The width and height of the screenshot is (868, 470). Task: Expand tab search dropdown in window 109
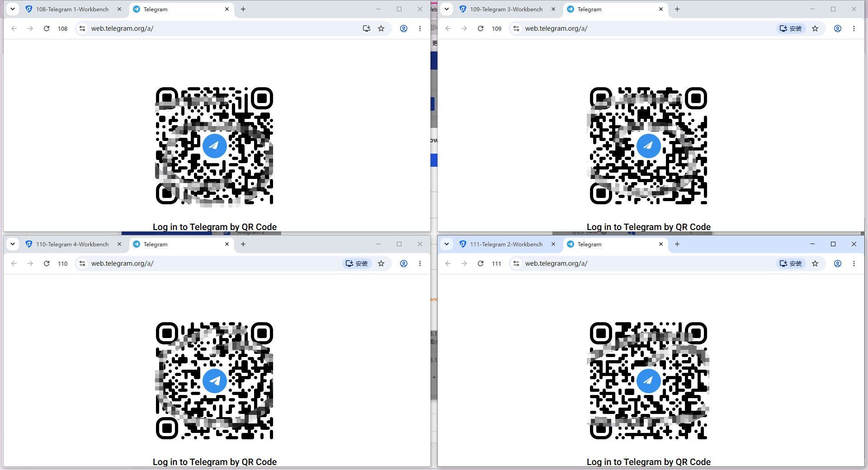coord(447,9)
